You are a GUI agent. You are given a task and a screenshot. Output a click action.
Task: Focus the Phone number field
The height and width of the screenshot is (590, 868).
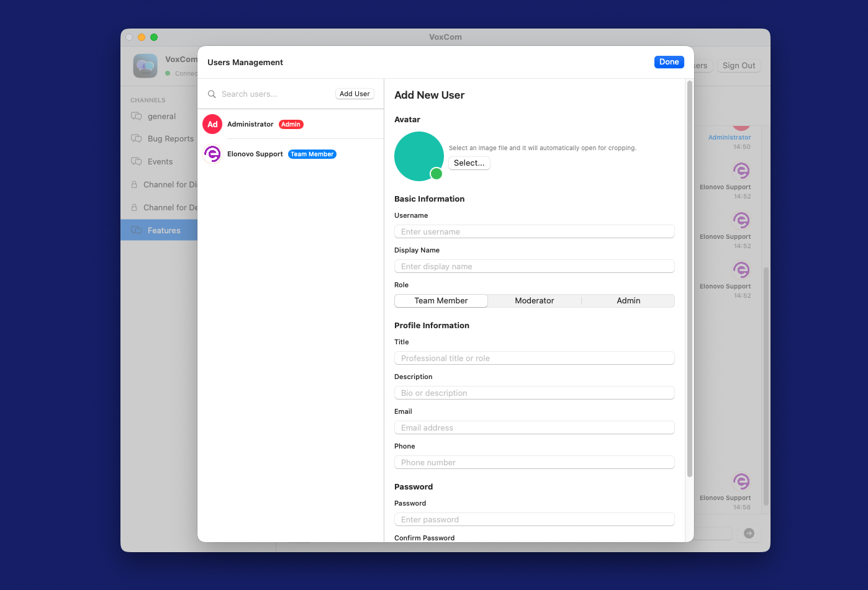click(x=534, y=462)
